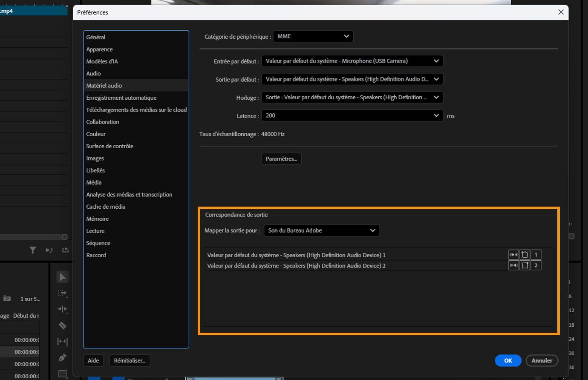Go to Enregistrement automatique preferences
Viewport: 588px width, 380px height.
[136, 98]
